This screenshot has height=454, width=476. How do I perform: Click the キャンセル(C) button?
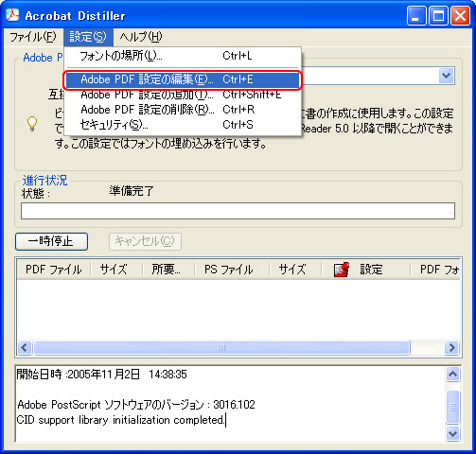[x=145, y=241]
